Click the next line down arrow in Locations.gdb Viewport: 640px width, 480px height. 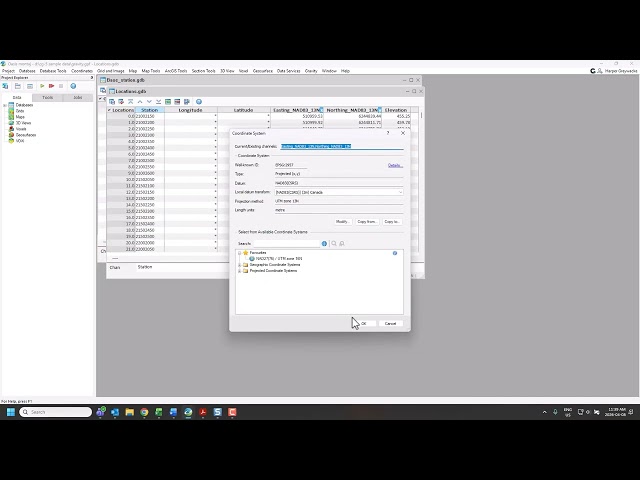click(x=149, y=102)
